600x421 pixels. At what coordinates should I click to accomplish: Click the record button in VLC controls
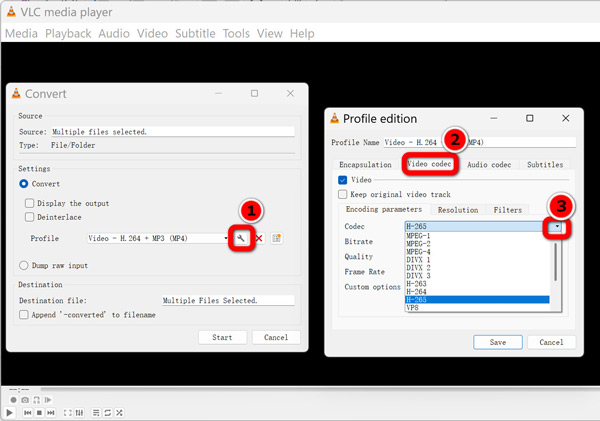coord(13,400)
